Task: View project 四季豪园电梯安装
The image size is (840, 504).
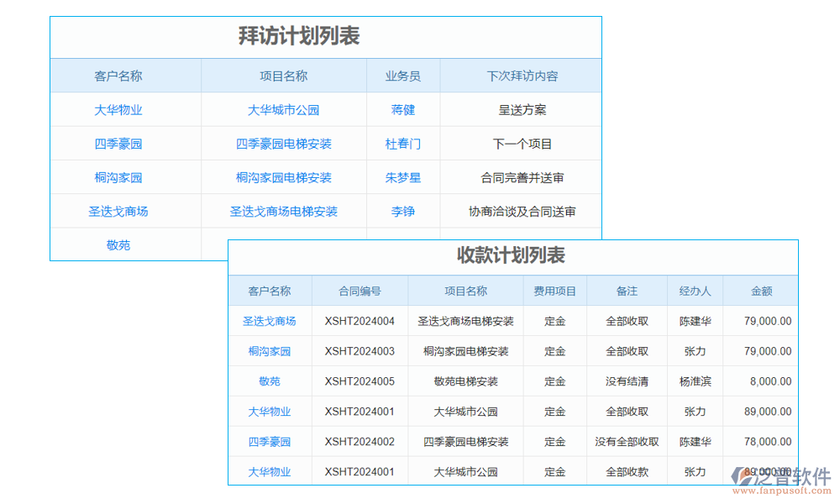Action: tap(284, 143)
